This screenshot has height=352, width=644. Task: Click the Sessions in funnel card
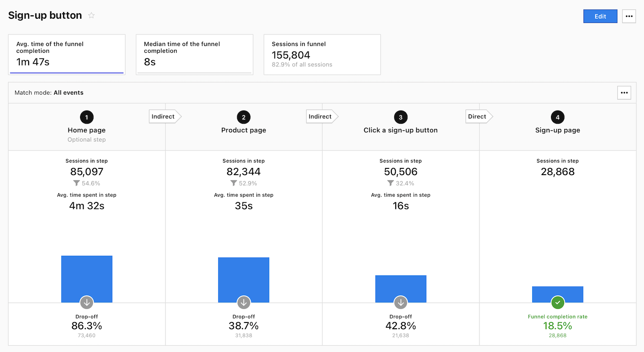point(322,54)
